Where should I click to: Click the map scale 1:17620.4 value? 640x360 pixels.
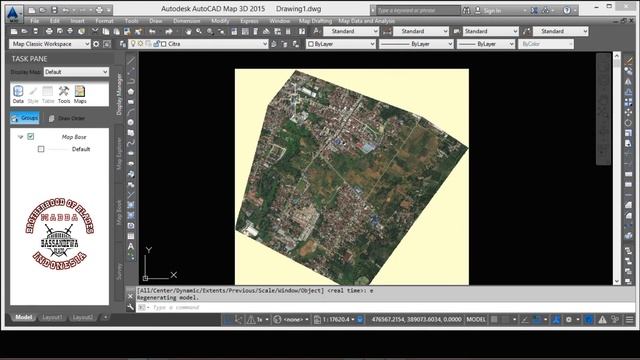coord(336,320)
